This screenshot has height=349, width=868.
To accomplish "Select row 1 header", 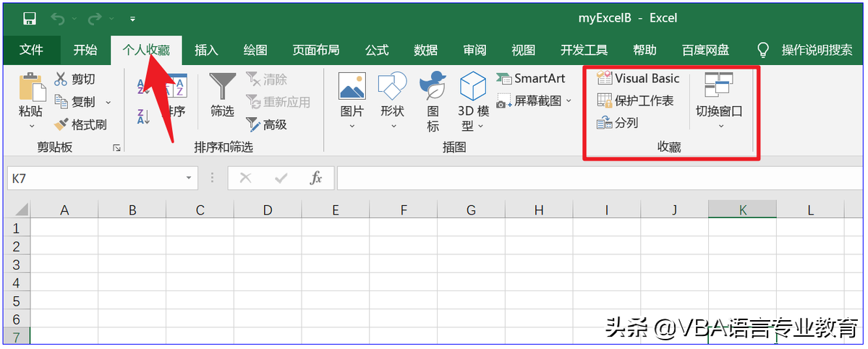I will tap(17, 228).
